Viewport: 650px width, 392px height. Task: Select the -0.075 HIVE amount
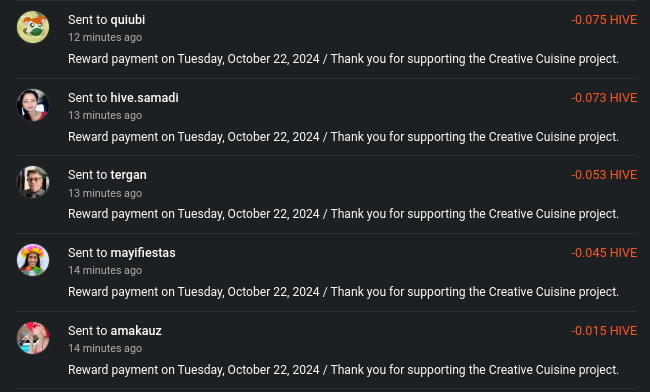pyautogui.click(x=604, y=20)
